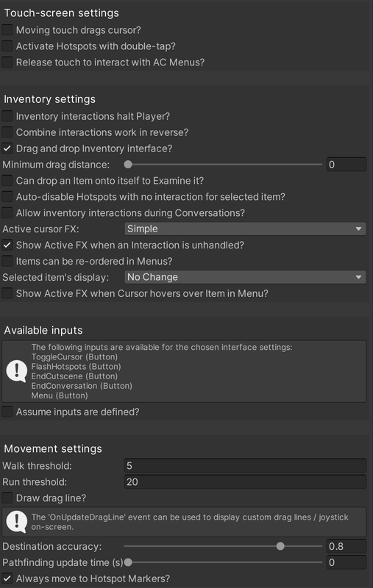Check the Draw drag line option

[7, 498]
